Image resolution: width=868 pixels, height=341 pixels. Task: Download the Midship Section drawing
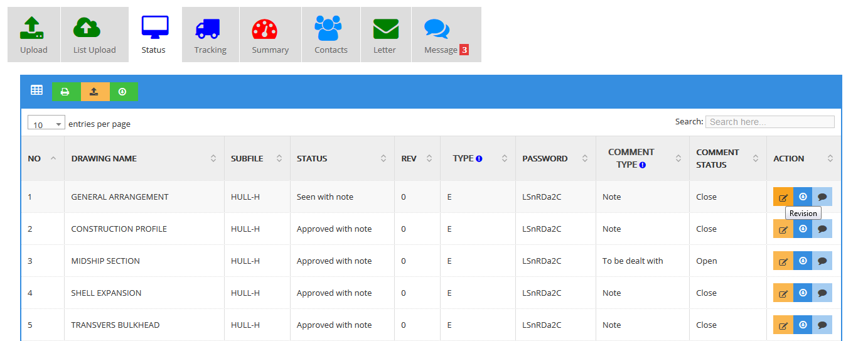click(803, 261)
